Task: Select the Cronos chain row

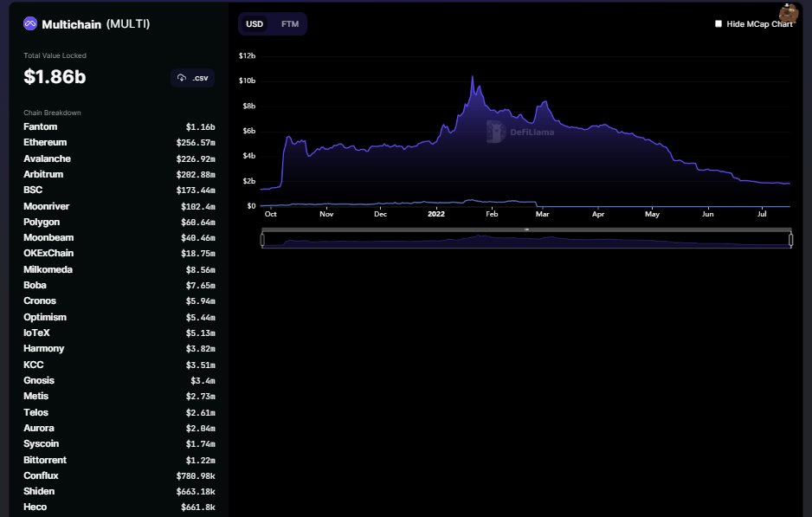Action: tap(119, 301)
